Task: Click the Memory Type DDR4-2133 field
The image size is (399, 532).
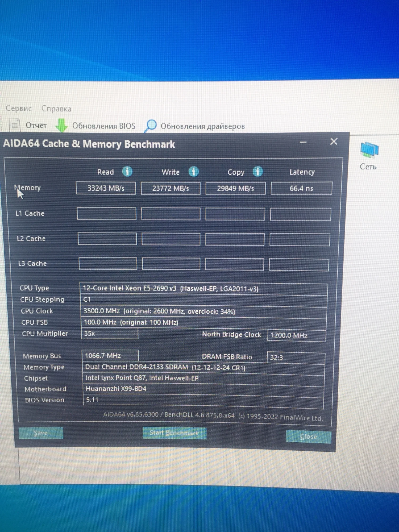Action: point(204,368)
